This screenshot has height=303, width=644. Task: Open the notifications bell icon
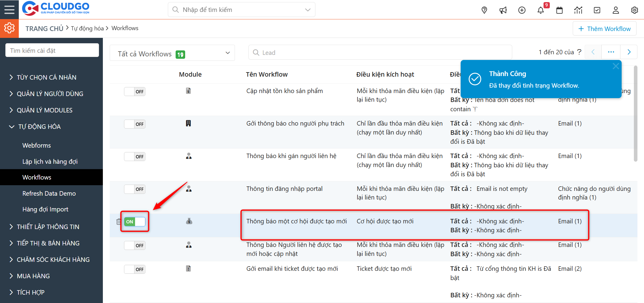click(x=541, y=10)
